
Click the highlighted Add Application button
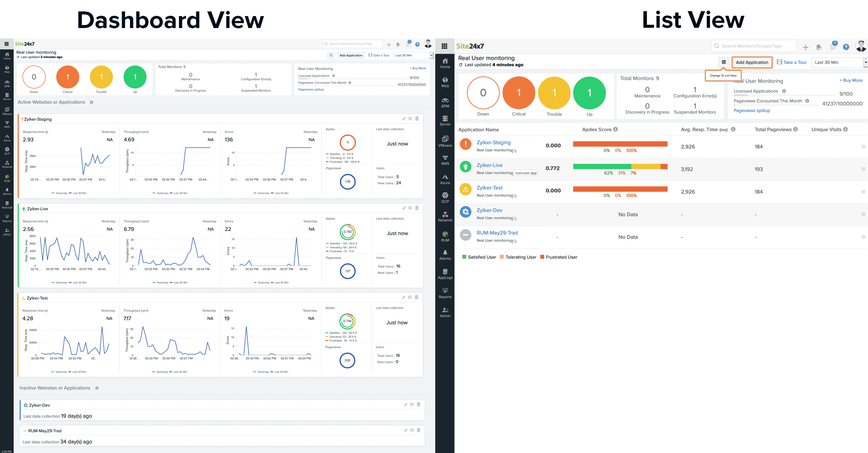(752, 62)
